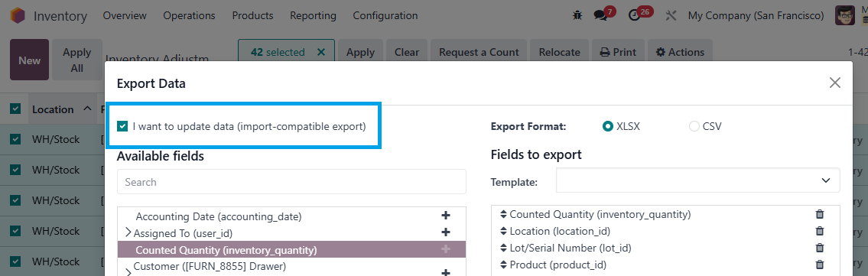Toggle the import-compatible export checkbox

[122, 126]
